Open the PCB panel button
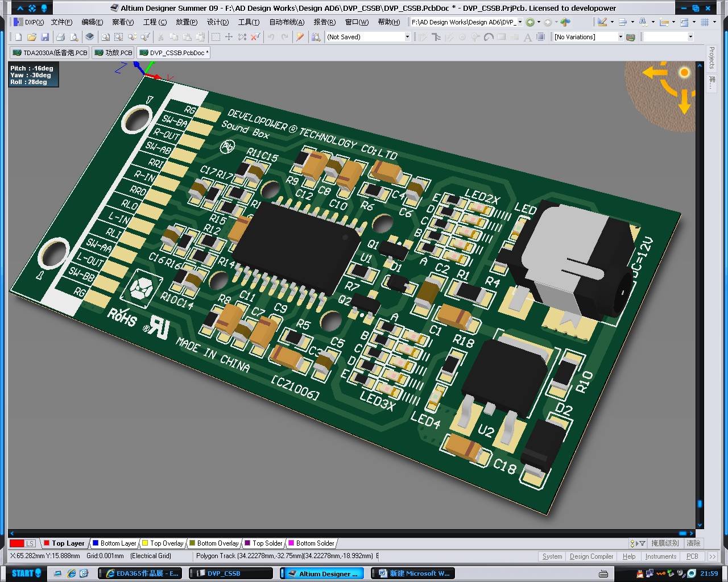Viewport: 728px width, 582px height. (x=692, y=557)
